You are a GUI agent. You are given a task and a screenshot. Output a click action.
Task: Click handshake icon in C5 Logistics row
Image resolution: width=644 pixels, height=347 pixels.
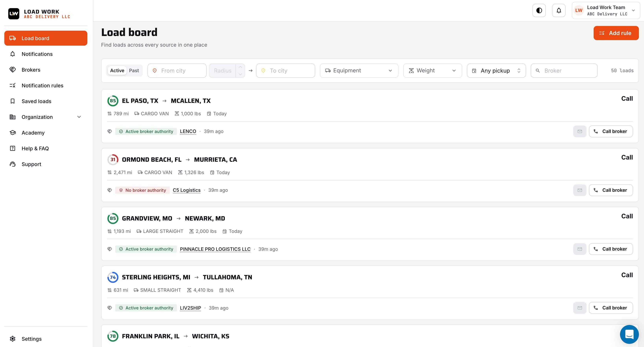110,190
